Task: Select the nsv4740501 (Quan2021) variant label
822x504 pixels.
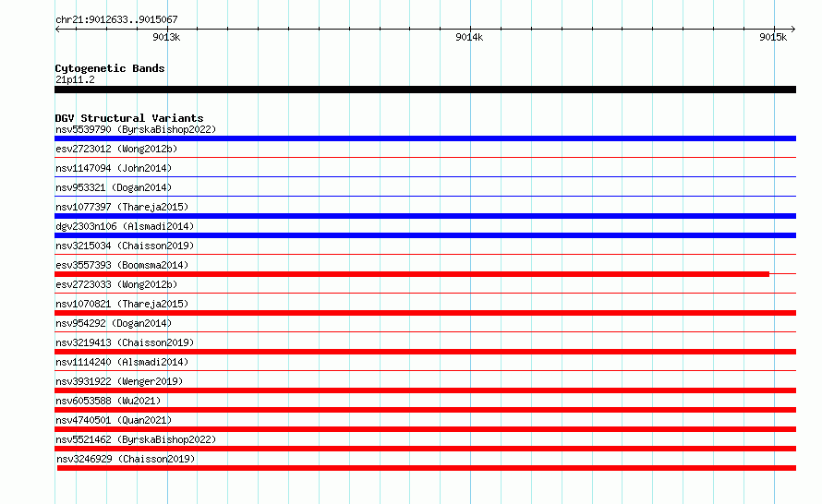Action: [114, 420]
